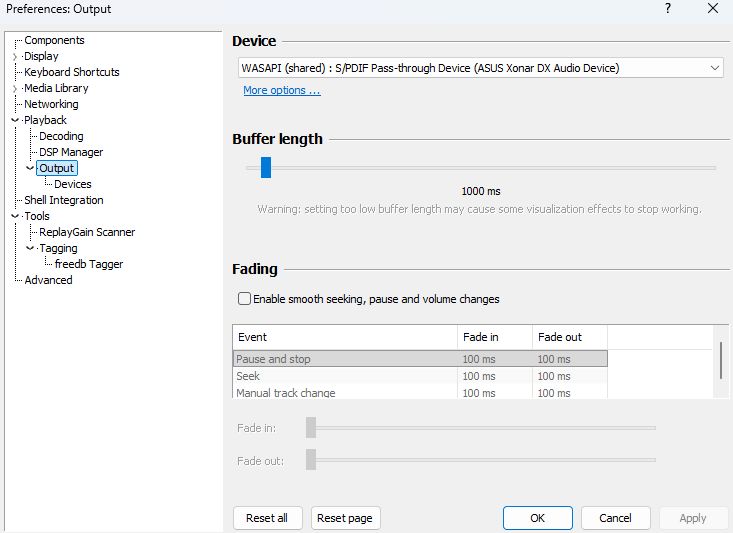This screenshot has width=733, height=533.
Task: Confirm preferences with OK
Action: [x=538, y=518]
